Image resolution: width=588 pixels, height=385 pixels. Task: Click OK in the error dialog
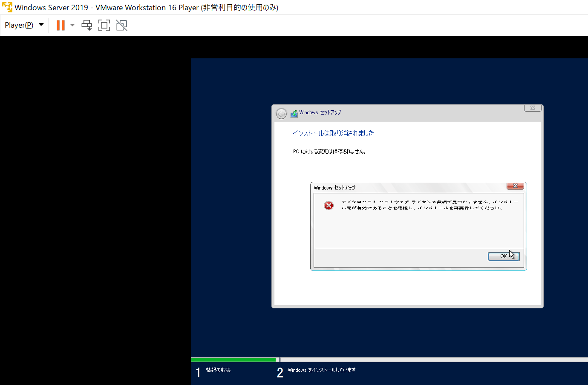pyautogui.click(x=504, y=256)
